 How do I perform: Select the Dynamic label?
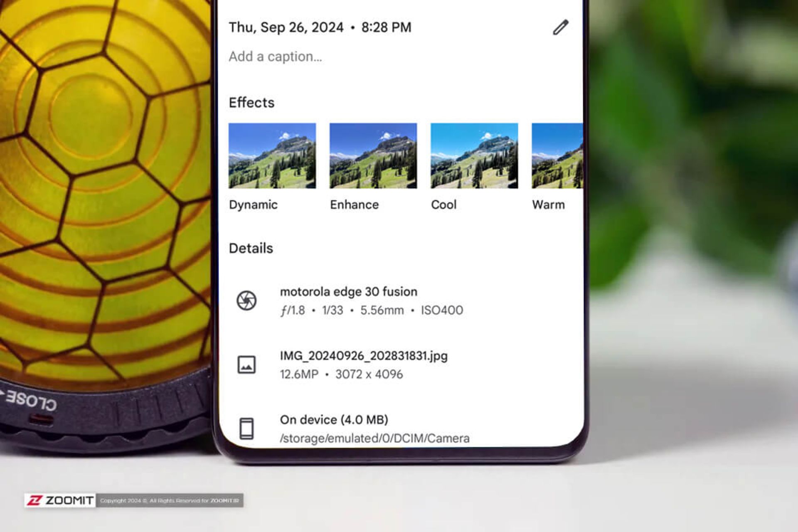pos(253,205)
